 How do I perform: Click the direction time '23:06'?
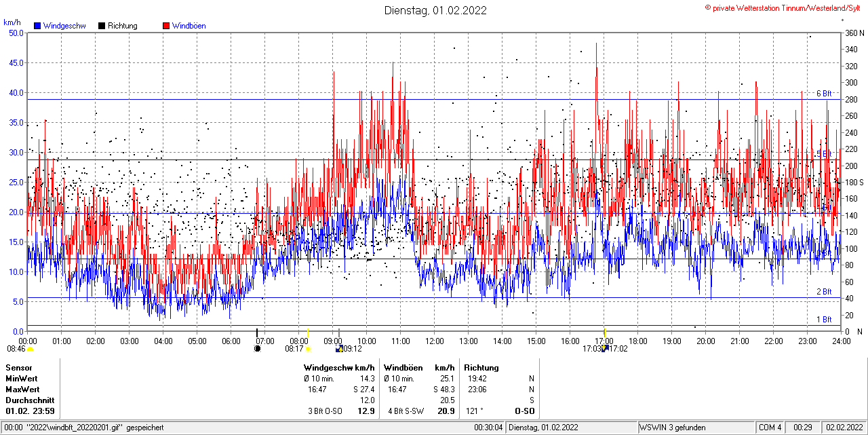[x=477, y=389]
